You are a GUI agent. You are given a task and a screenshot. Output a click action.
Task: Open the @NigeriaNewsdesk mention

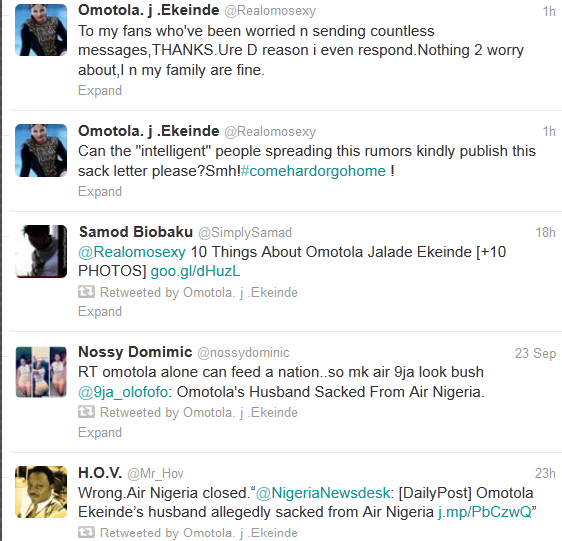tap(323, 493)
